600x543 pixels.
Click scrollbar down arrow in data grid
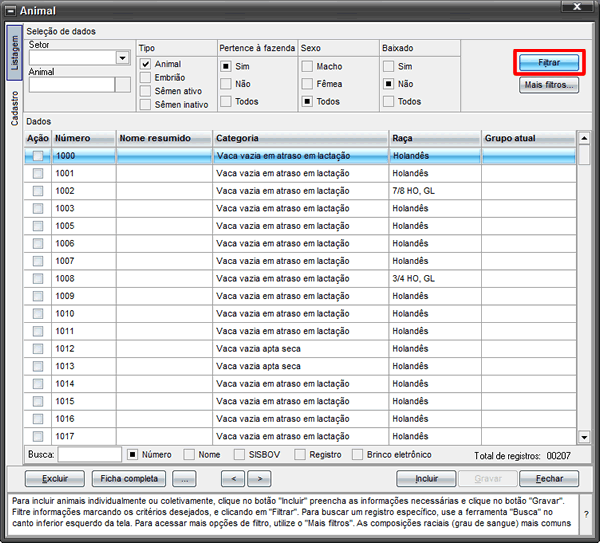click(584, 437)
